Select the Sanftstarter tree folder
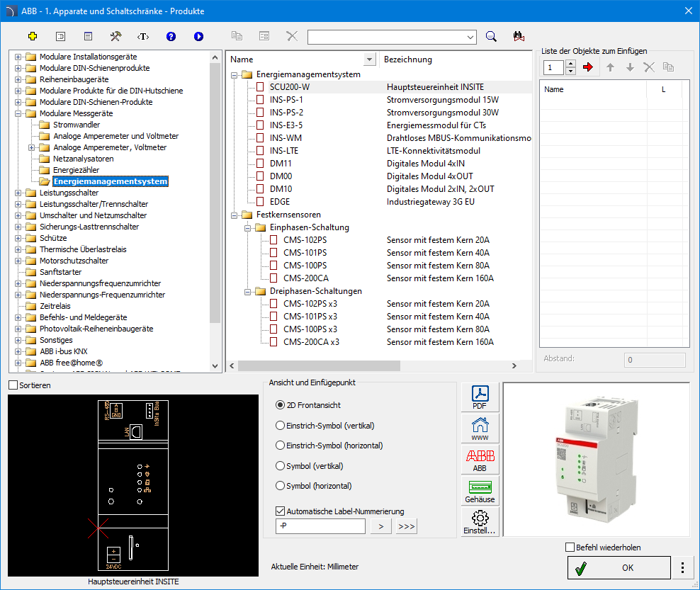Viewport: 700px width, 590px height. 61,272
